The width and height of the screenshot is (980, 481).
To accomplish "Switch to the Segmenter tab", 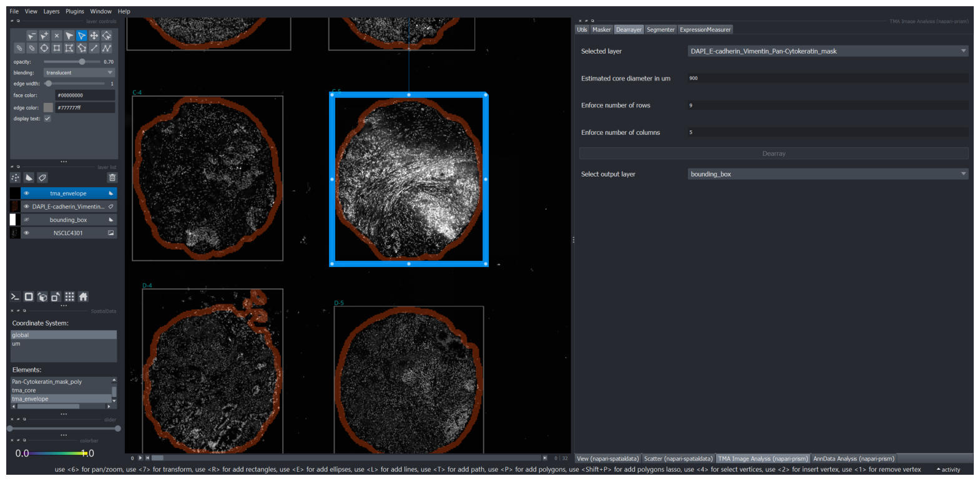I will [660, 29].
